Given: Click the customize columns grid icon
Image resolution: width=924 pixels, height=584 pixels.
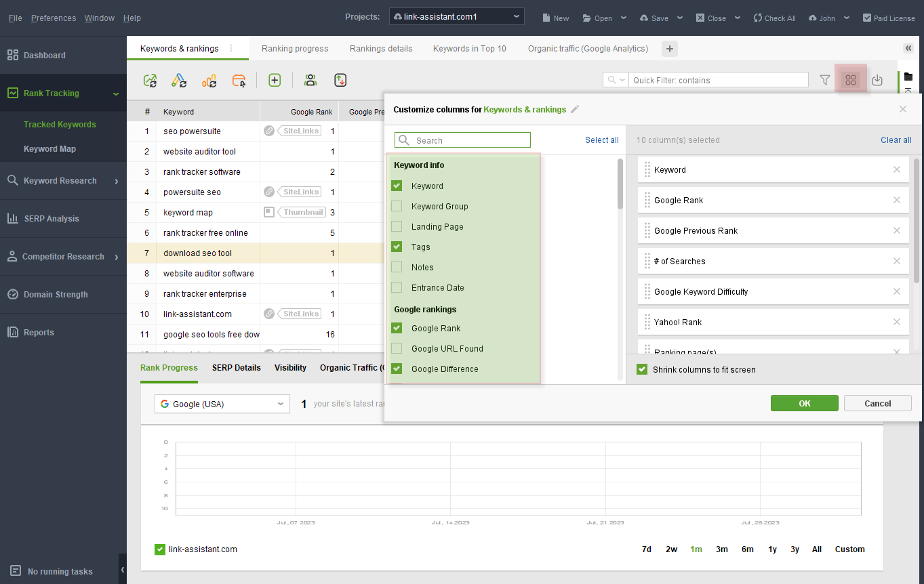Looking at the screenshot, I should tap(851, 80).
